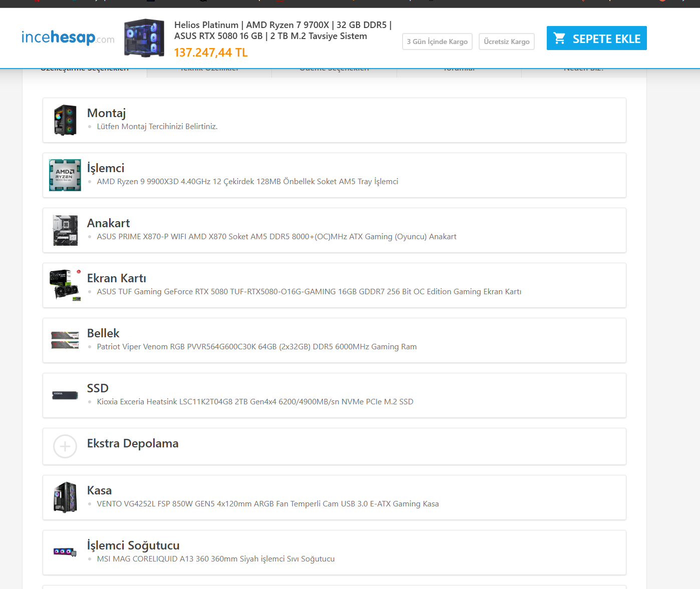Click the AMD Ryzen processor icon
The height and width of the screenshot is (589, 700).
tap(65, 175)
